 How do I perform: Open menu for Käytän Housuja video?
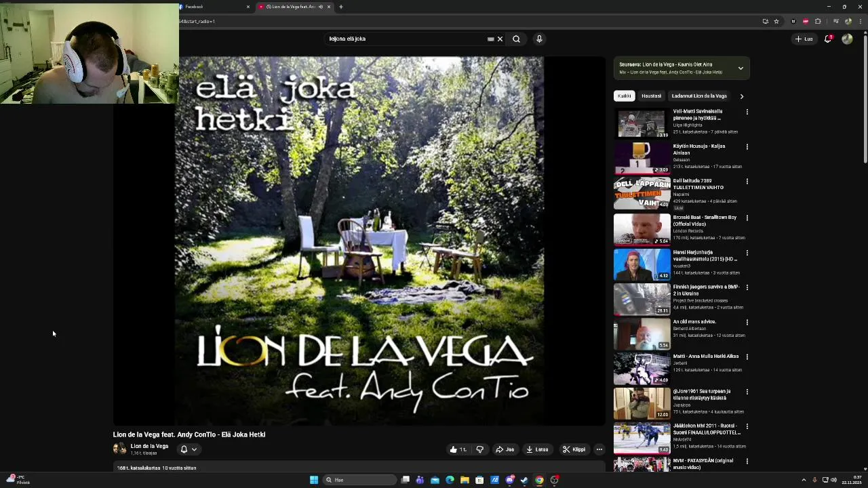coord(747,146)
